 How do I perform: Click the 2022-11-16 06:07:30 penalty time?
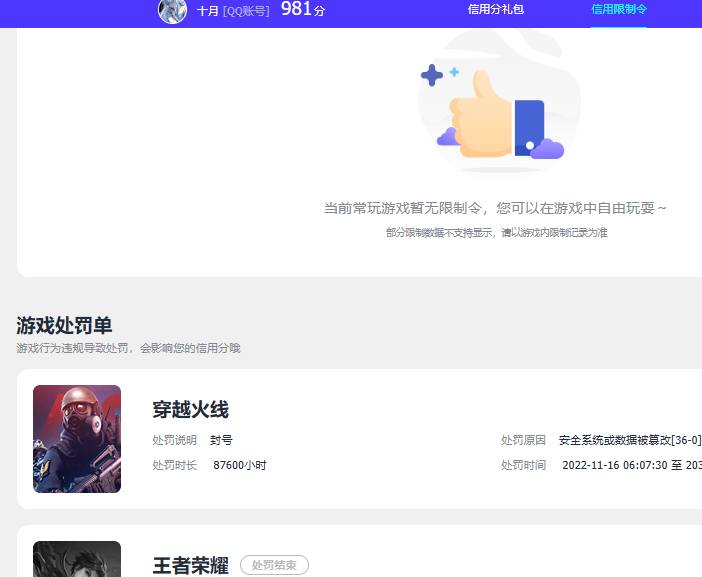point(615,466)
